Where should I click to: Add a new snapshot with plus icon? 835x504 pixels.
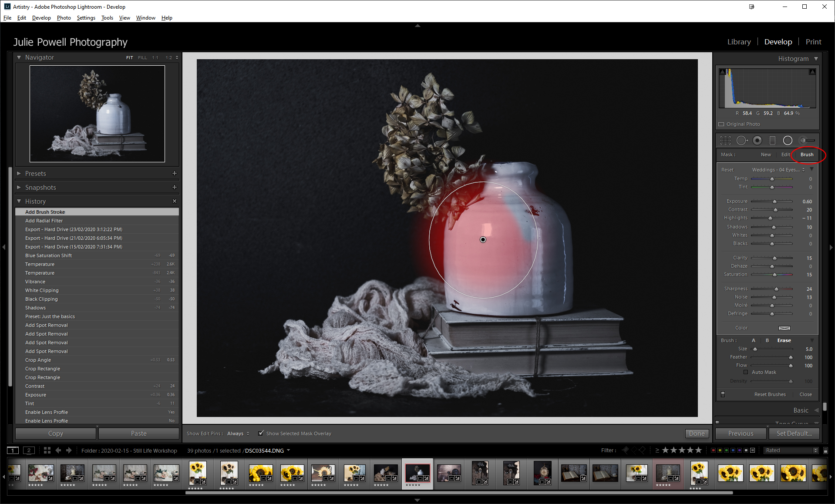(x=175, y=187)
